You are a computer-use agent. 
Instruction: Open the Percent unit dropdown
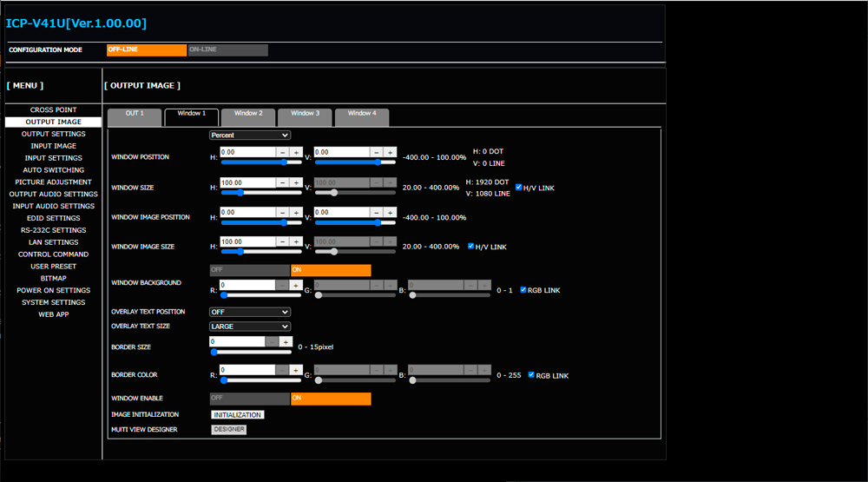pos(249,135)
